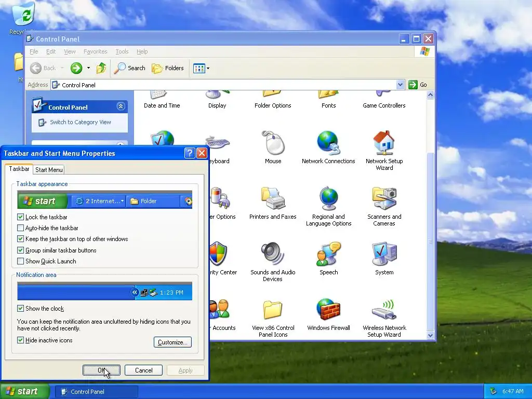Image resolution: width=532 pixels, height=399 pixels.
Task: Click the Customize... button
Action: (x=172, y=342)
